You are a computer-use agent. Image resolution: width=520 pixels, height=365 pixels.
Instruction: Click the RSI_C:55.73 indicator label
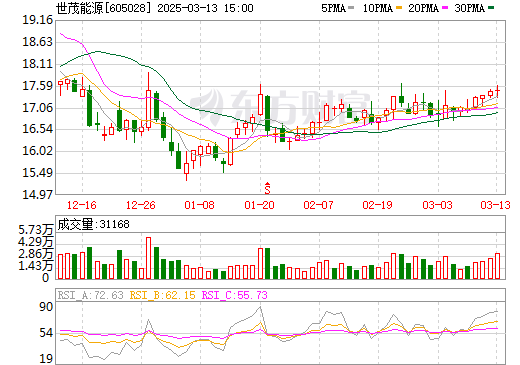click(235, 295)
